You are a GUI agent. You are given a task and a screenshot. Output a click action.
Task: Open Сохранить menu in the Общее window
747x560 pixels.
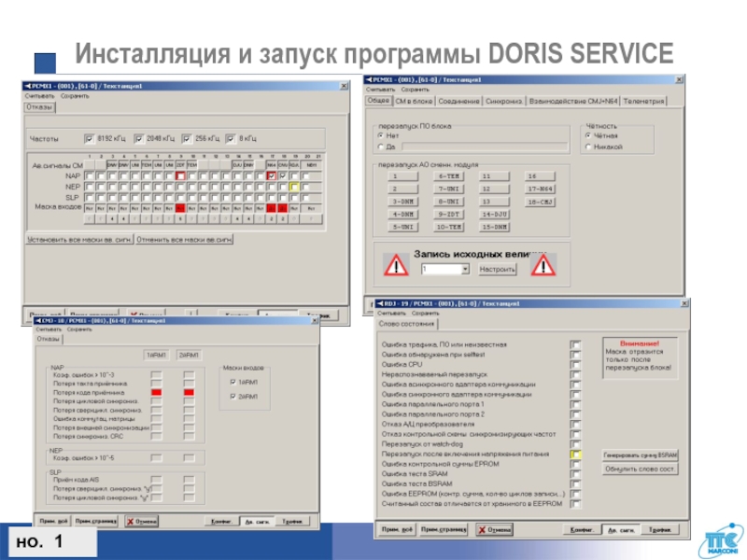tap(415, 90)
